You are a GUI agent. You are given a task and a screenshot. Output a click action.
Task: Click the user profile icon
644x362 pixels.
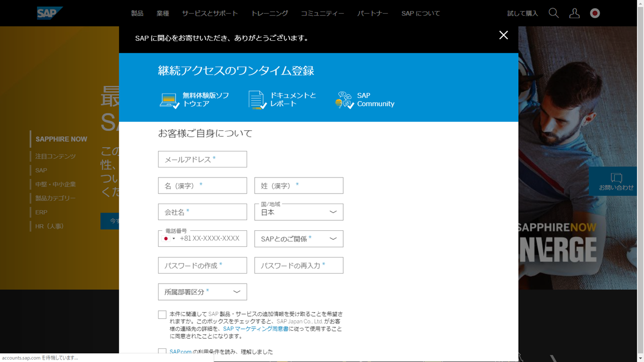[x=574, y=13]
